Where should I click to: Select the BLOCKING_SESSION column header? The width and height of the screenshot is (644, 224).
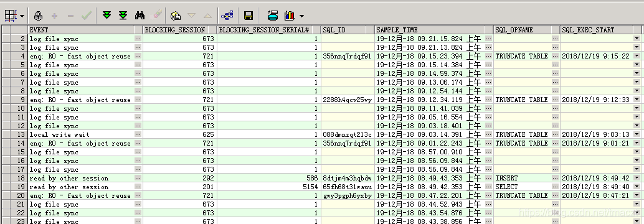click(179, 30)
